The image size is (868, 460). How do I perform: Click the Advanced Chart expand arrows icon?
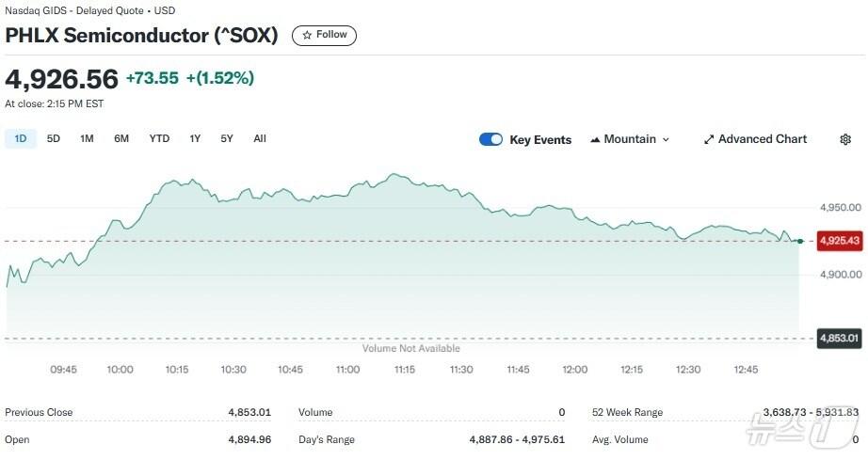coord(709,139)
